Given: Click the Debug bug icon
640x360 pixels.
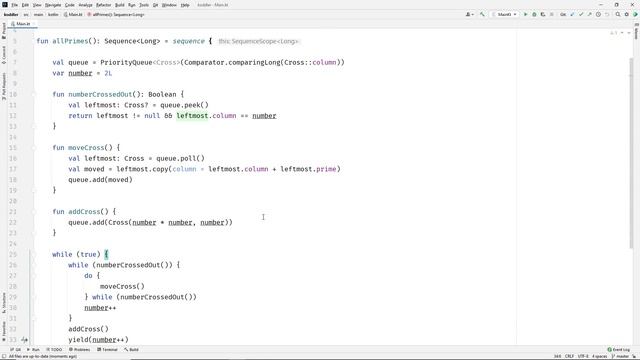Looking at the screenshot, I should pyautogui.click(x=534, y=15).
